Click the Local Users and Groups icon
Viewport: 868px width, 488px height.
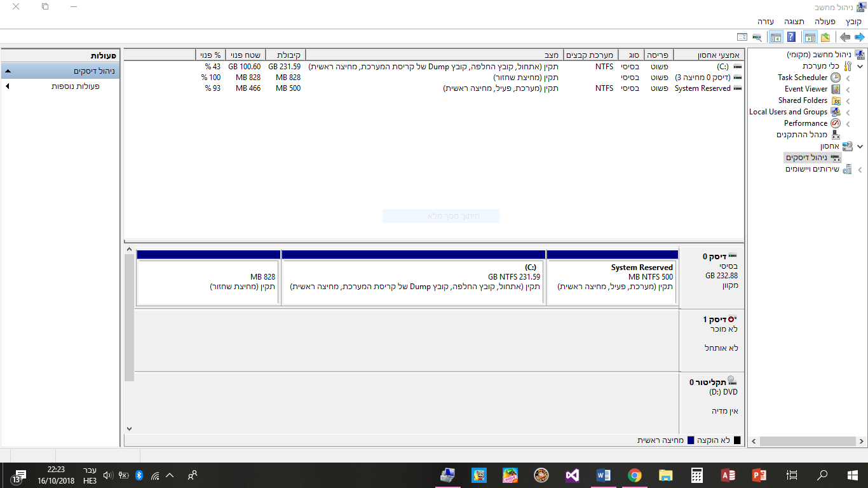click(836, 112)
